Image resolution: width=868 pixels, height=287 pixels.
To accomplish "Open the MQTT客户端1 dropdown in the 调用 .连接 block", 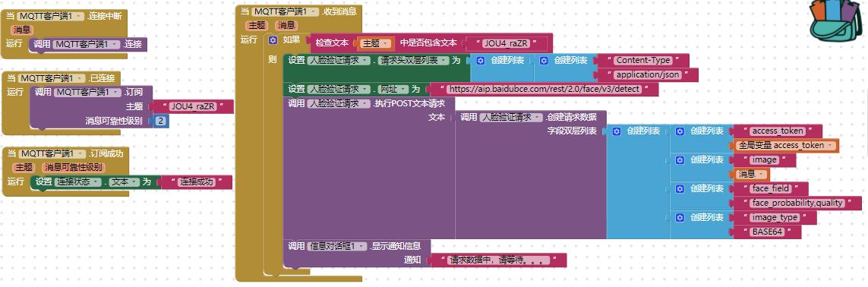I will tap(87, 44).
